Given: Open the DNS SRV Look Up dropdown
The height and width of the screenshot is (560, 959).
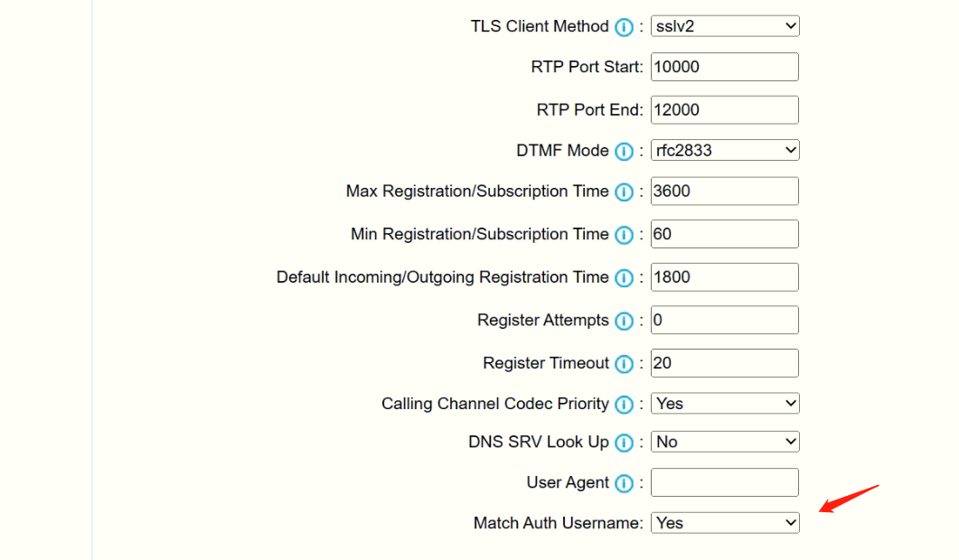Looking at the screenshot, I should (725, 442).
